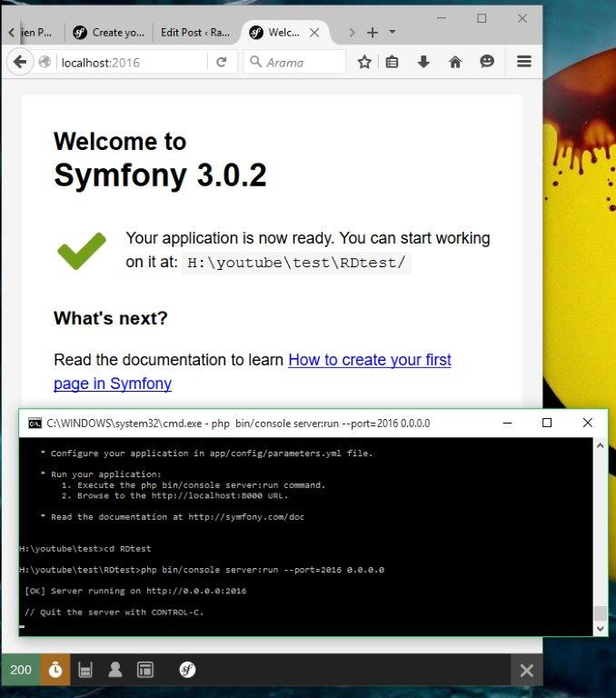
Task: Close the cmd.exe window
Action: (x=588, y=423)
